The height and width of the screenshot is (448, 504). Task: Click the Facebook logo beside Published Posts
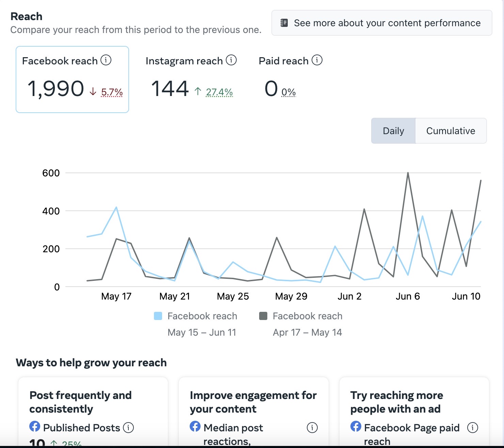point(35,426)
